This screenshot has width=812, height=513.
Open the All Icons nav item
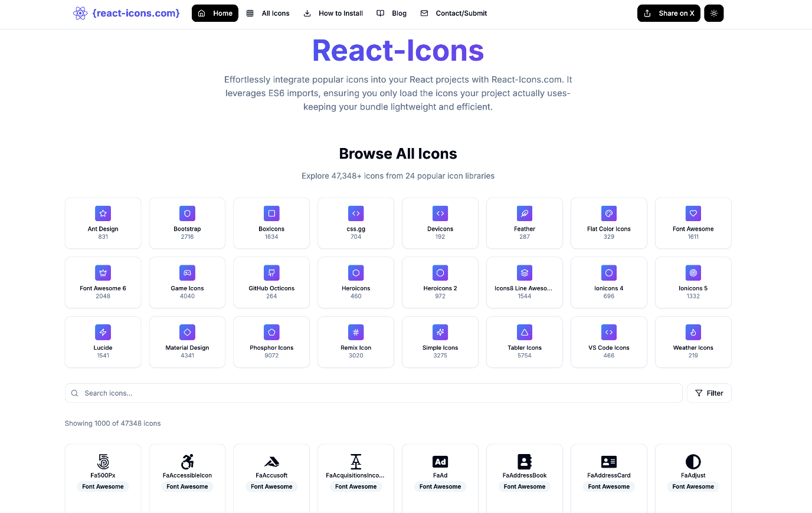pyautogui.click(x=268, y=13)
